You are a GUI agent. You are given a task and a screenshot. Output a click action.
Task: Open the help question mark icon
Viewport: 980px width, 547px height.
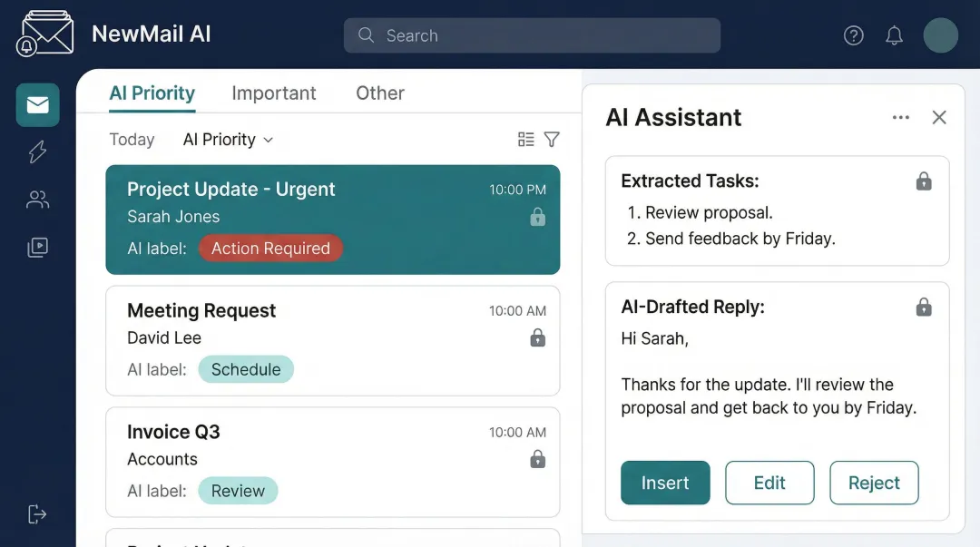[853, 34]
